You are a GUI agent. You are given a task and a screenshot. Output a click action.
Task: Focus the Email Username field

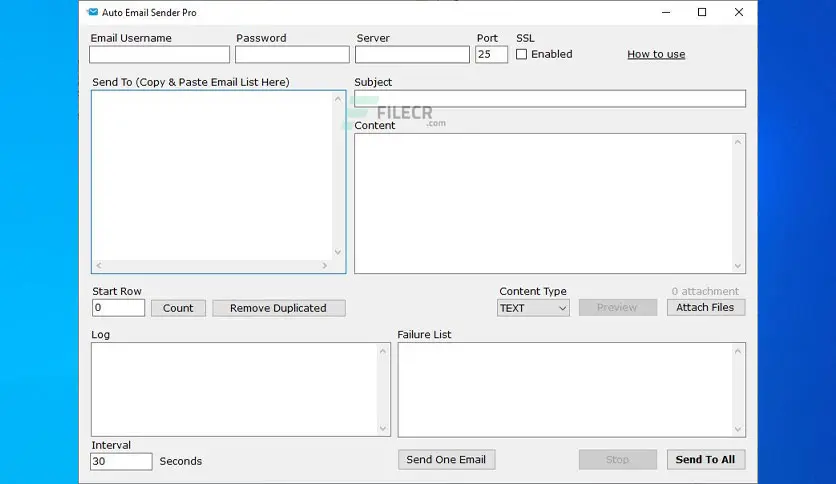tap(159, 54)
